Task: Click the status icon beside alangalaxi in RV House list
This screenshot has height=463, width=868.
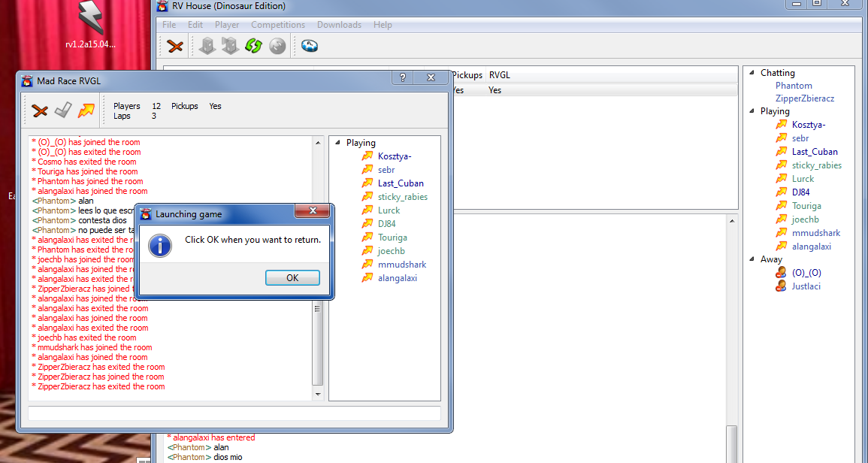Action: [782, 247]
